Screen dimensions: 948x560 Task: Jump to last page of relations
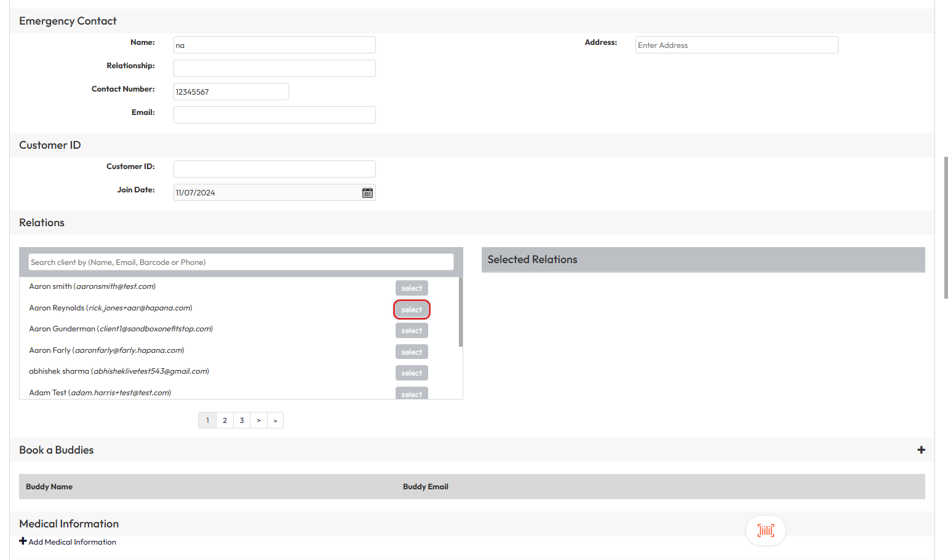tap(275, 420)
